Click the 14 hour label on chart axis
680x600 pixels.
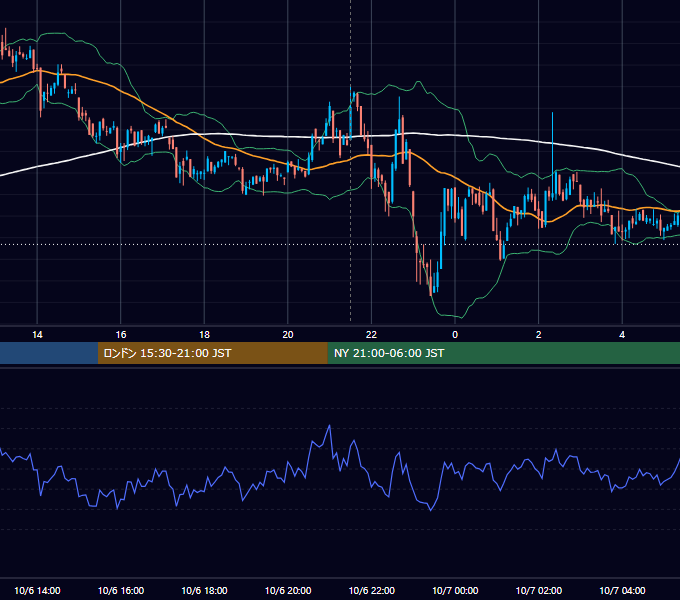[x=37, y=335]
